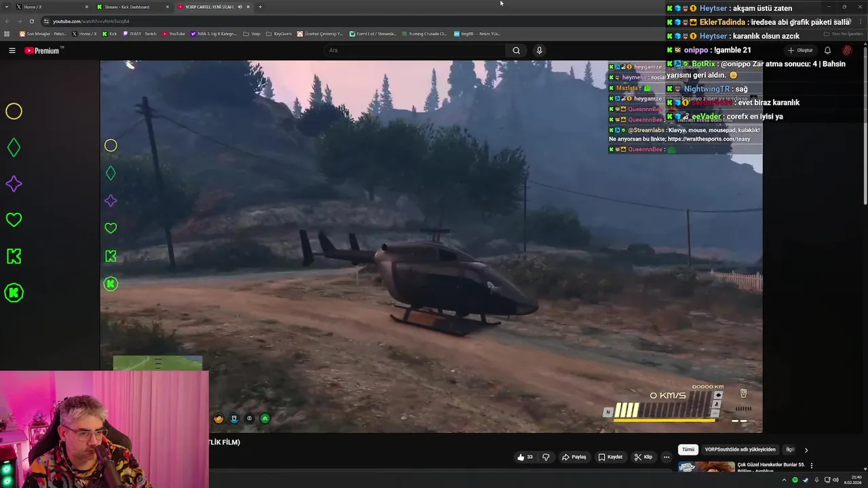Open Home / X bookmark

pyautogui.click(x=84, y=33)
